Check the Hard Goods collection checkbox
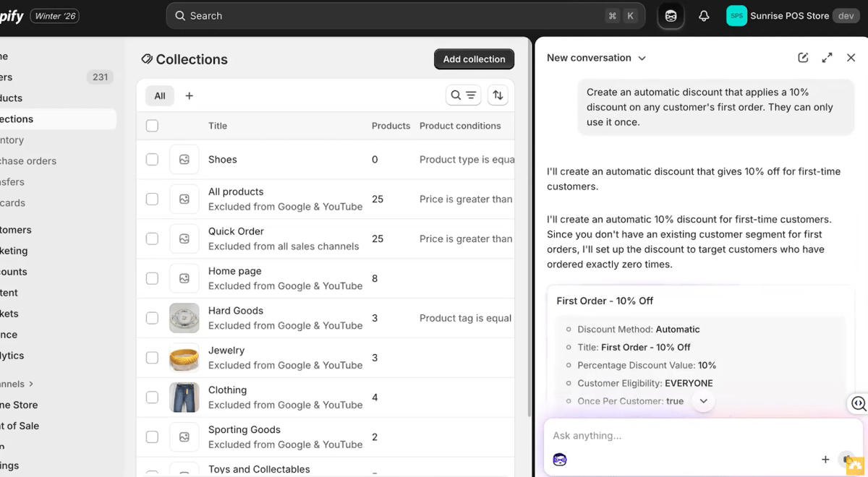The width and height of the screenshot is (868, 477). click(x=152, y=318)
